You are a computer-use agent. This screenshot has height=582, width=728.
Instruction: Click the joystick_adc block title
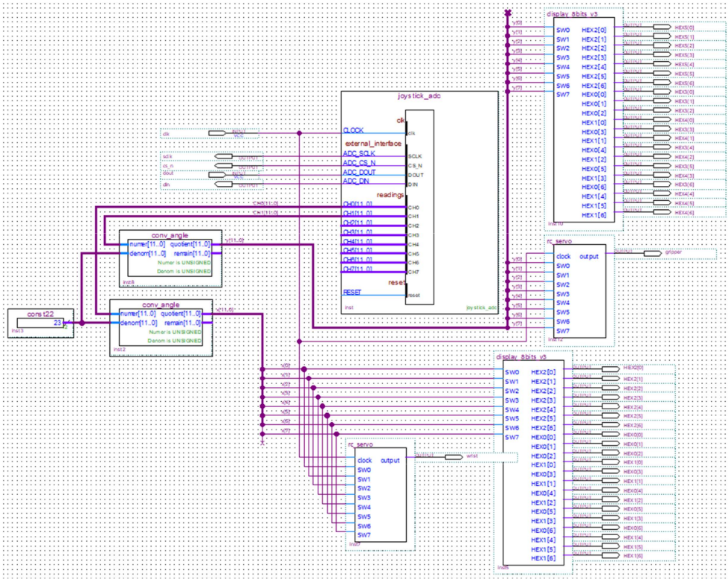tap(419, 97)
